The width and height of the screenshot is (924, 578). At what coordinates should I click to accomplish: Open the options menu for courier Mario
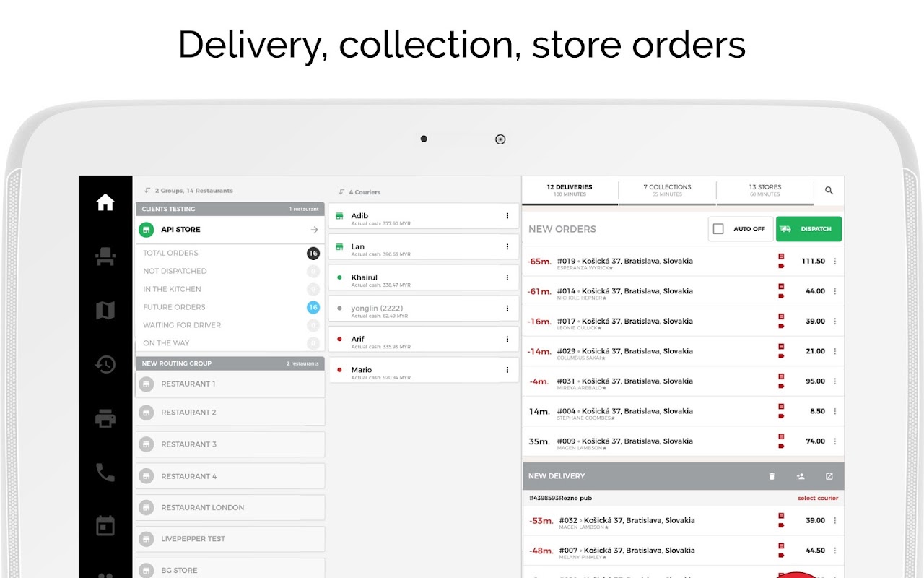pos(507,370)
